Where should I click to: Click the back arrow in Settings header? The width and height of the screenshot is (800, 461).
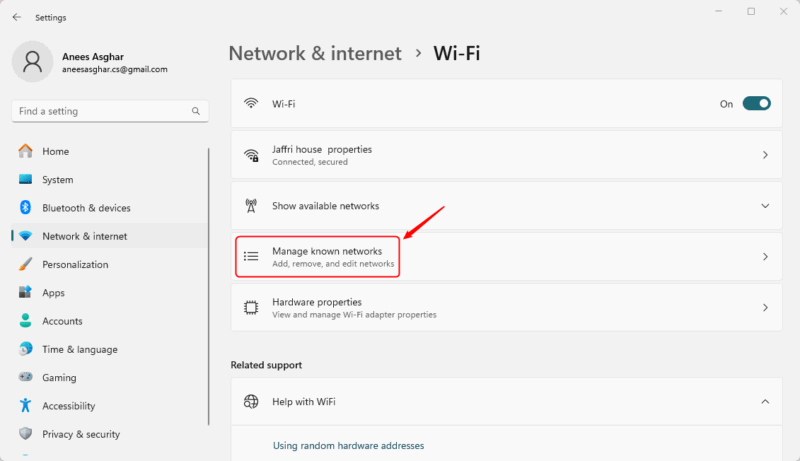16,17
